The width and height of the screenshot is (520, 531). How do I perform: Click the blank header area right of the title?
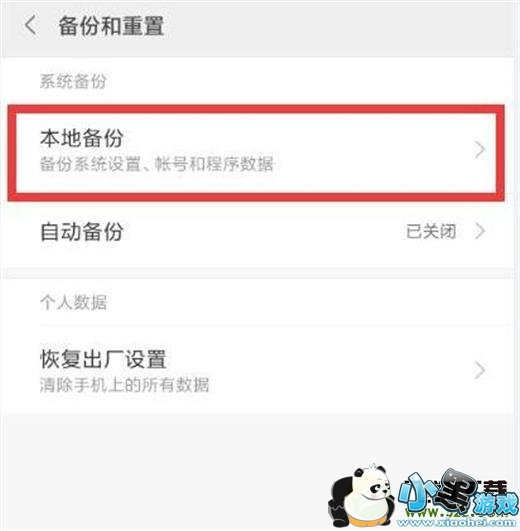point(339,27)
